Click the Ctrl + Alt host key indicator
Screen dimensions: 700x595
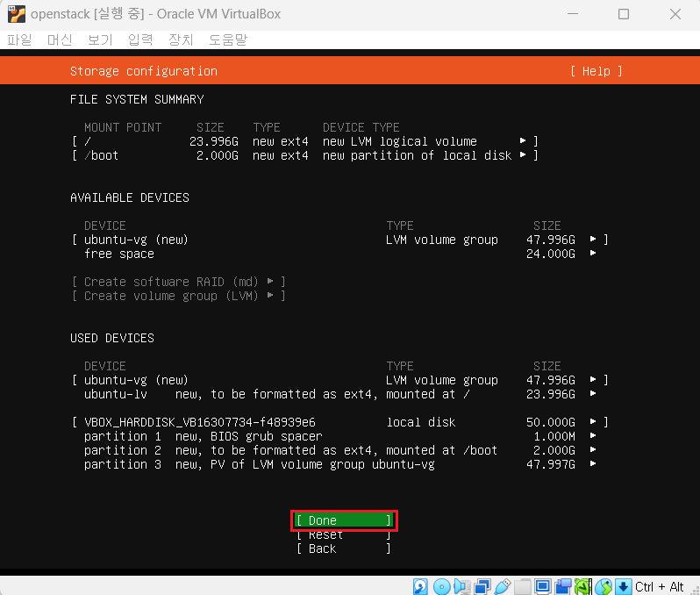point(659,586)
